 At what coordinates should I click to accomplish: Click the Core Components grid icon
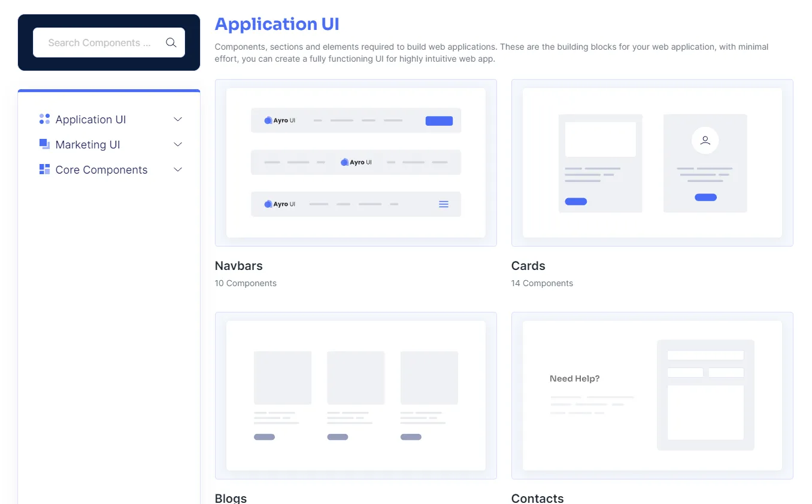point(44,169)
